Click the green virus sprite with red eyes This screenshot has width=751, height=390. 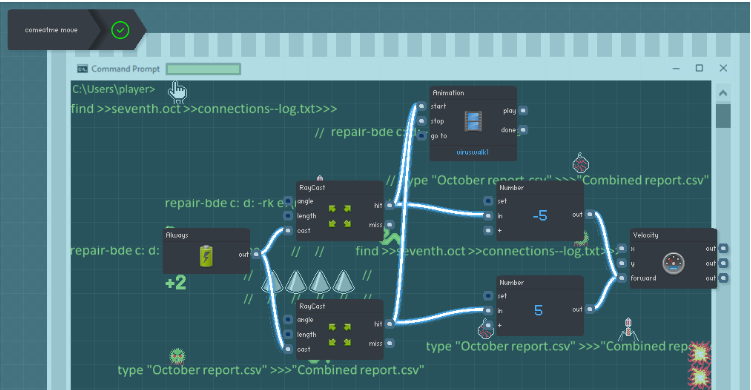(x=177, y=356)
